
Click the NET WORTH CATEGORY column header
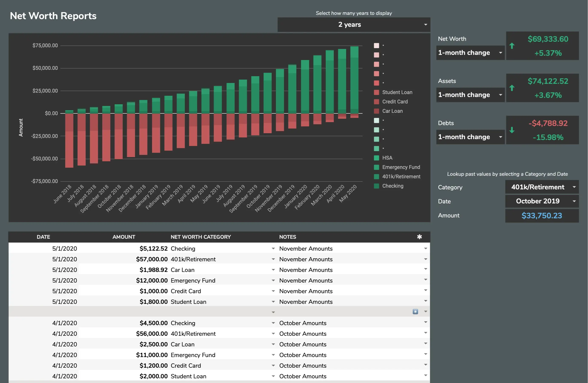201,237
